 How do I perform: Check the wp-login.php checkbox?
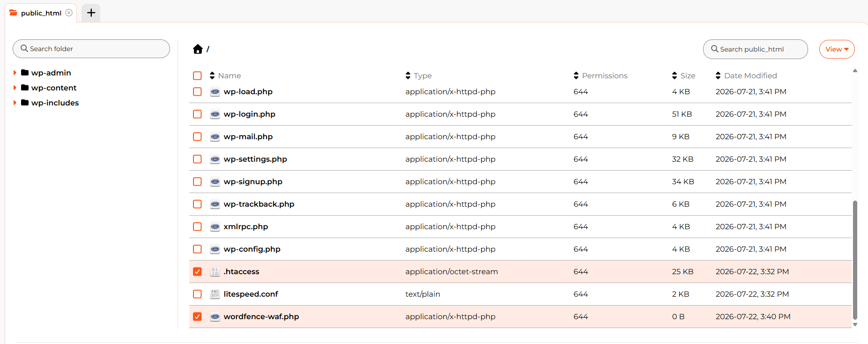(x=197, y=114)
